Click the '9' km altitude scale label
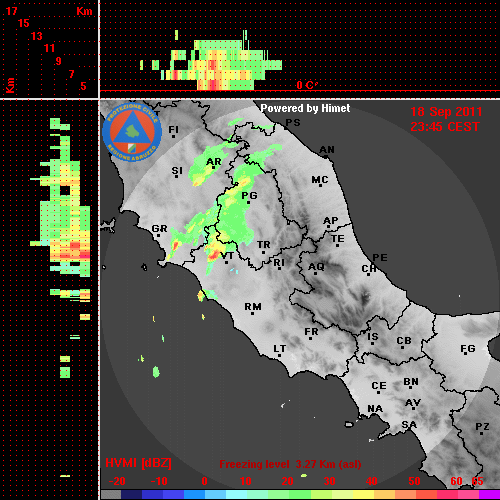 point(59,61)
